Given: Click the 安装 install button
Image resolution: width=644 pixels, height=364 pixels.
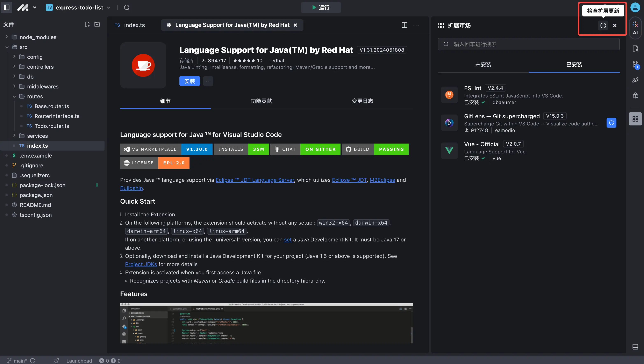Looking at the screenshot, I should pyautogui.click(x=189, y=81).
